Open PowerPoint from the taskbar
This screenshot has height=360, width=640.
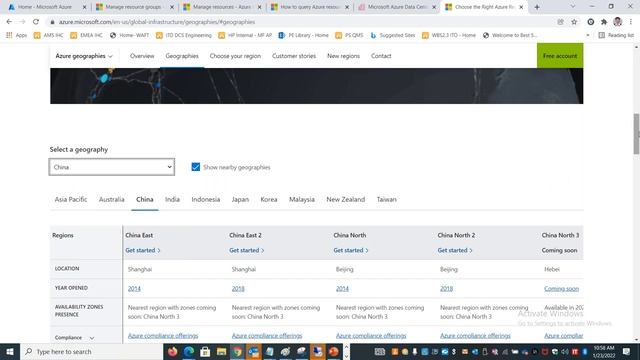click(334, 351)
